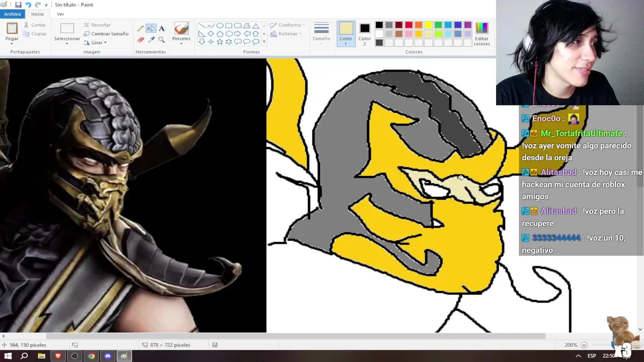Pick the purple color swatch
Viewport: 644px width, 362px height.
tap(468, 25)
